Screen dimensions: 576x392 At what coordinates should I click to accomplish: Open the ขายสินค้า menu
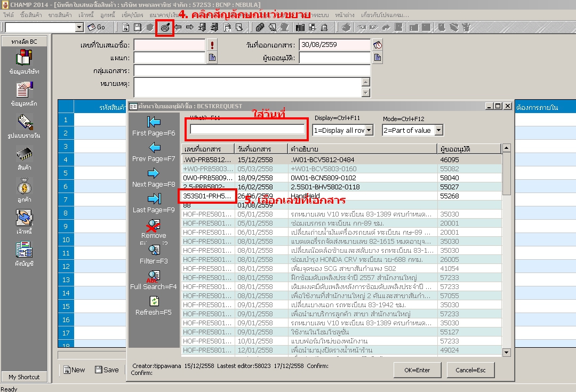(60, 15)
